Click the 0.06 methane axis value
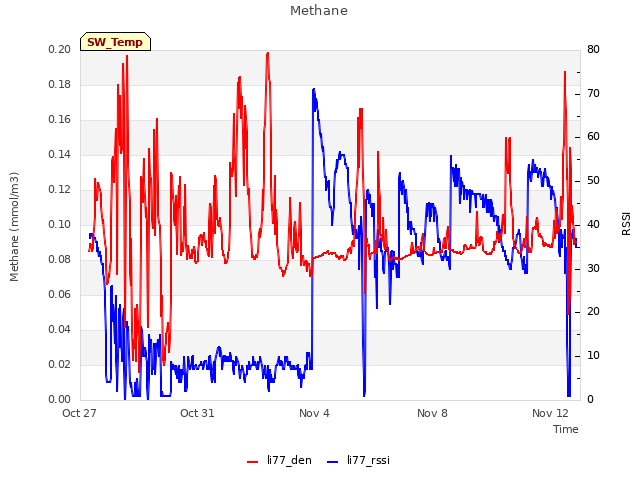The height and width of the screenshot is (480, 640). coord(60,295)
